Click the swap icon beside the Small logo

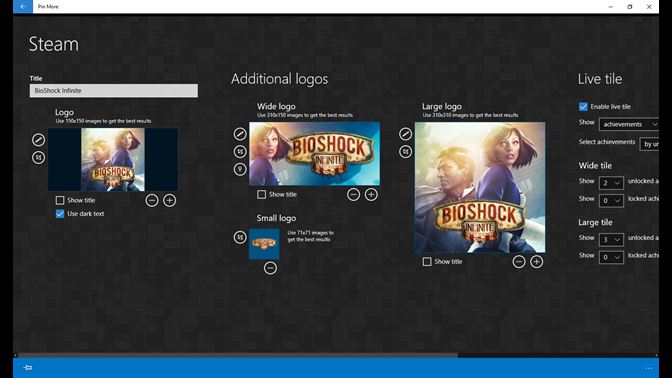tap(240, 237)
